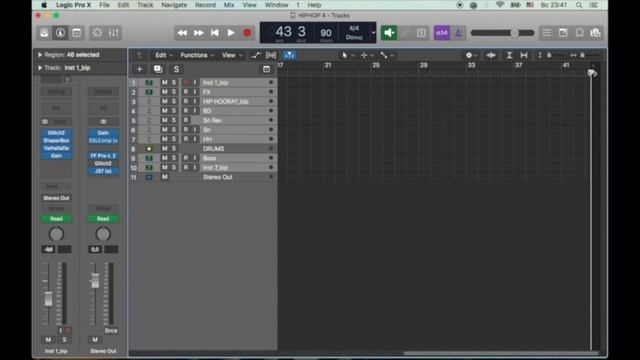This screenshot has height=360, width=640.
Task: Expand the Region inspector disclosure triangle
Action: (40, 55)
